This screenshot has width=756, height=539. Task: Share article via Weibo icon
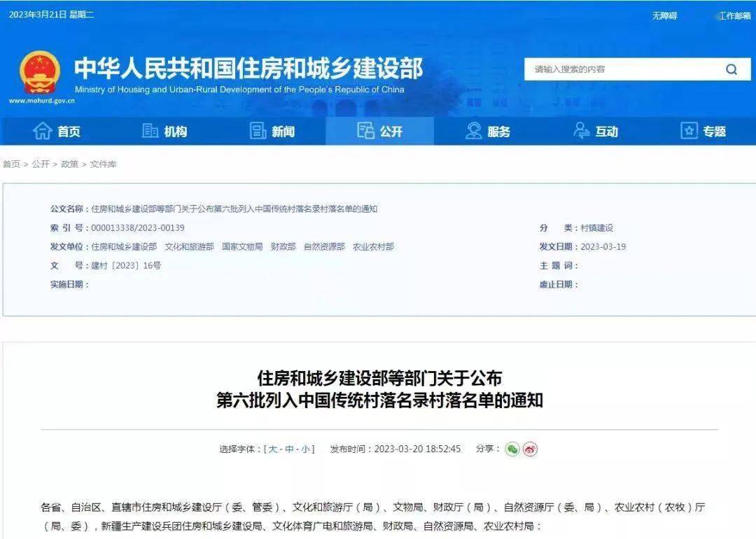point(531,449)
